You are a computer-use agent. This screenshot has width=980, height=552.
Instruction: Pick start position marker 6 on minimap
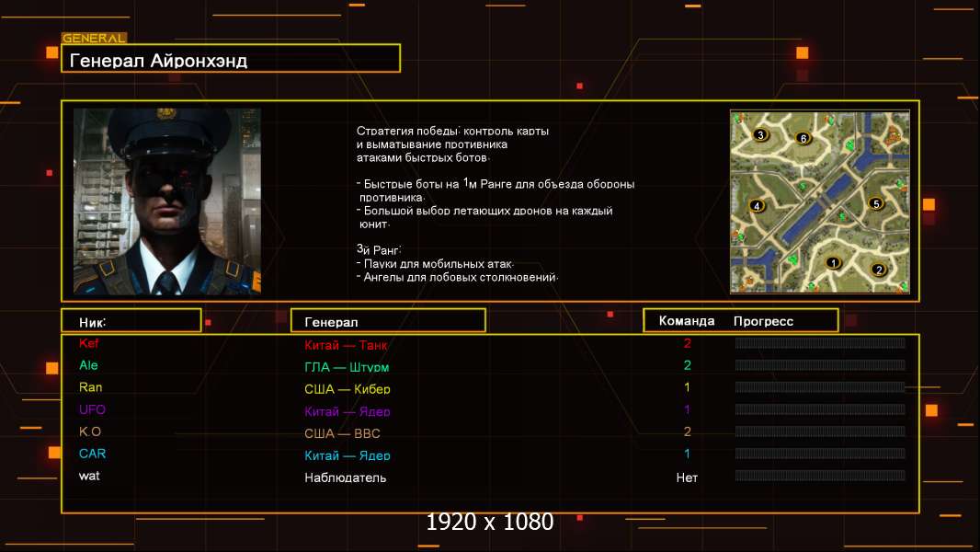tap(803, 138)
